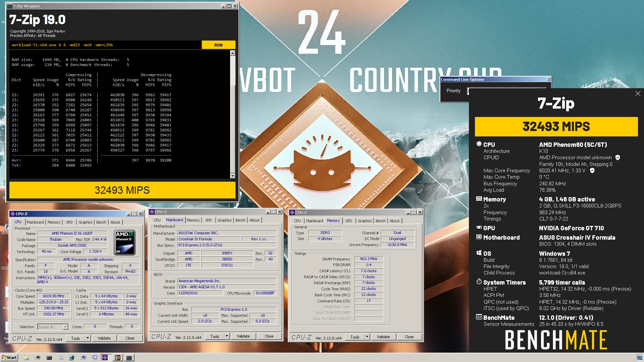This screenshot has height=362, width=644.
Task: Open the Registry Editor icon in taskbar
Action: pyautogui.click(x=72, y=358)
